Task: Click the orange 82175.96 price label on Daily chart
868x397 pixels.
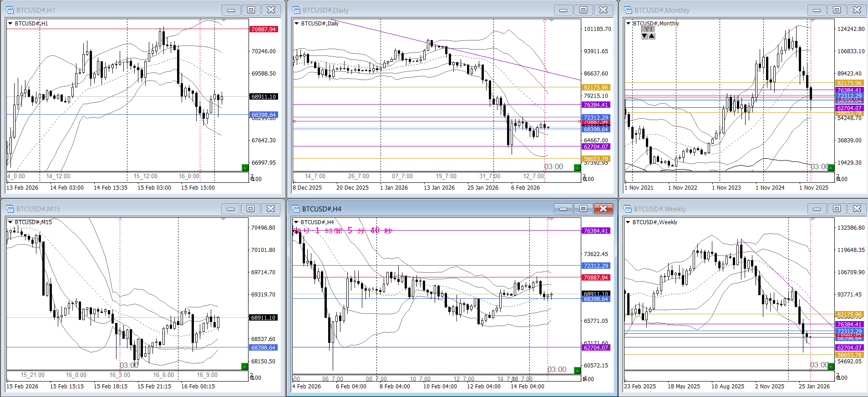Action: tap(595, 87)
